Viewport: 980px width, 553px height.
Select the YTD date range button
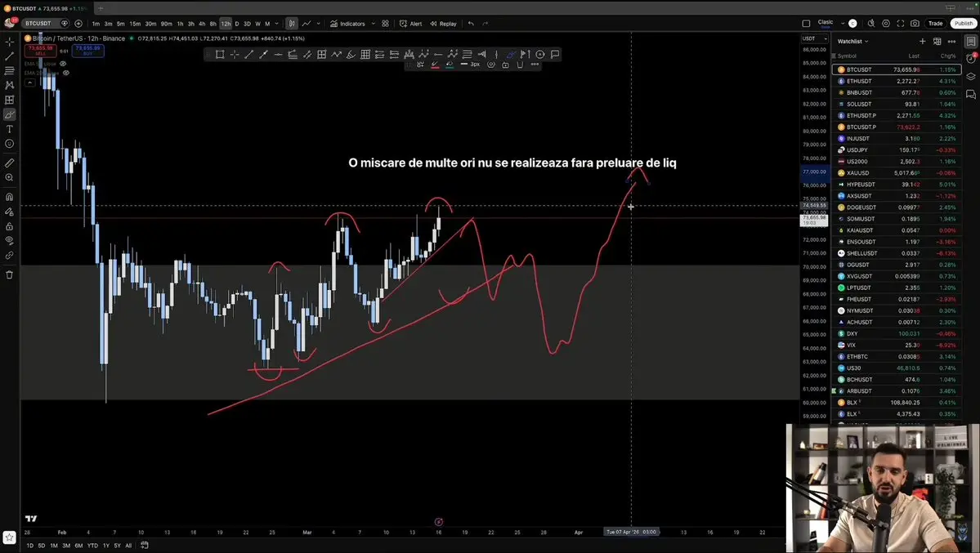[92, 546]
